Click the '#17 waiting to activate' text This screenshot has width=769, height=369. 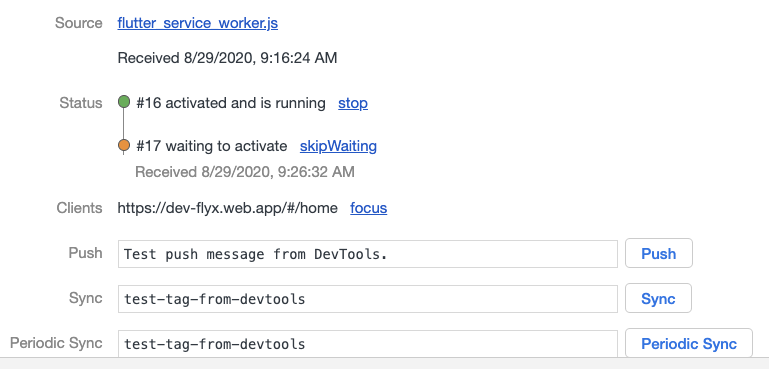(212, 146)
